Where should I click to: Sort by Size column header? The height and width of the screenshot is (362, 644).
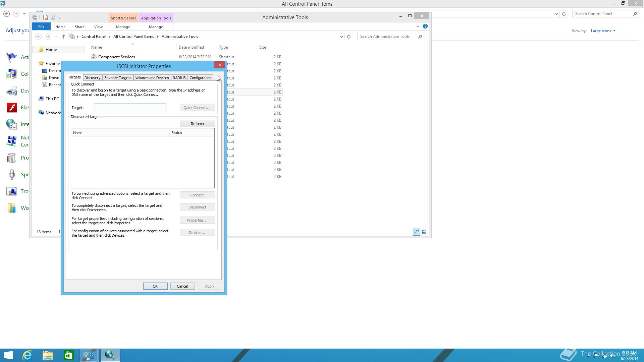tap(270, 47)
